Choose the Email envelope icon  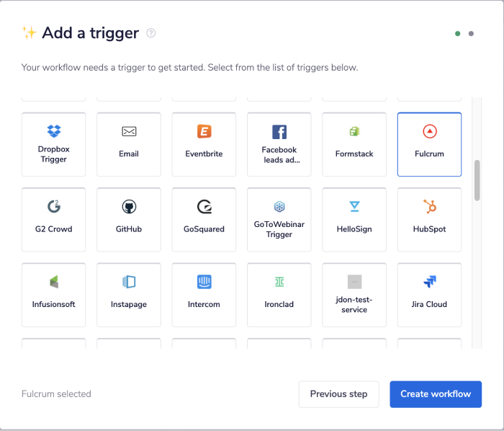point(129,131)
